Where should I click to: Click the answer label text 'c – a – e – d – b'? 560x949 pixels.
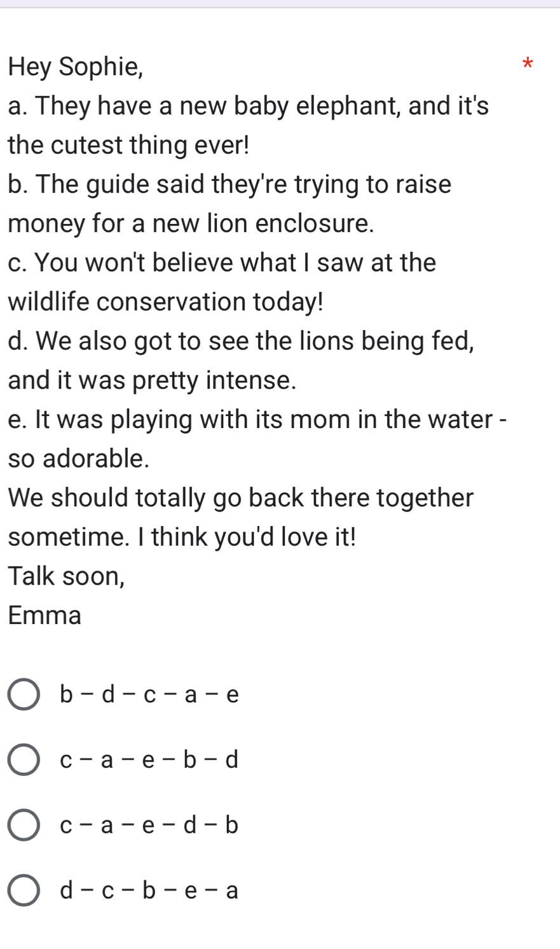[x=149, y=826]
